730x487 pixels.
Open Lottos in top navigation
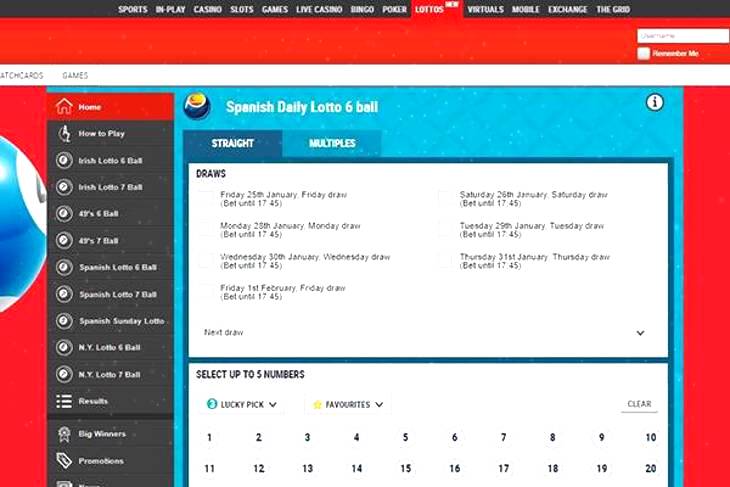pyautogui.click(x=429, y=9)
